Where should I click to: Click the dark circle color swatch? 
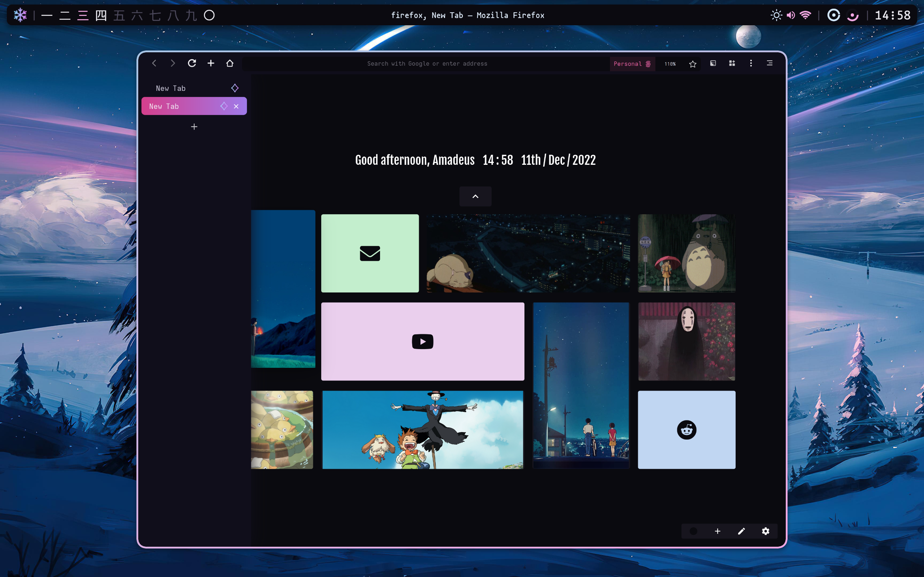click(x=694, y=531)
